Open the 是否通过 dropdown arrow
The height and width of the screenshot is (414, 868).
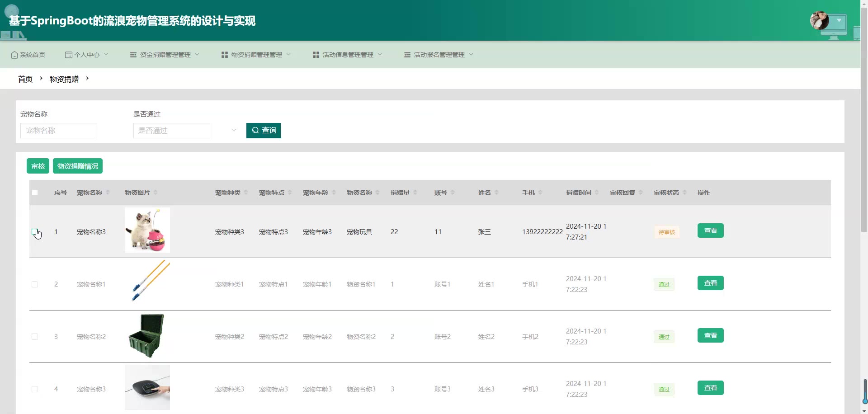(x=234, y=130)
